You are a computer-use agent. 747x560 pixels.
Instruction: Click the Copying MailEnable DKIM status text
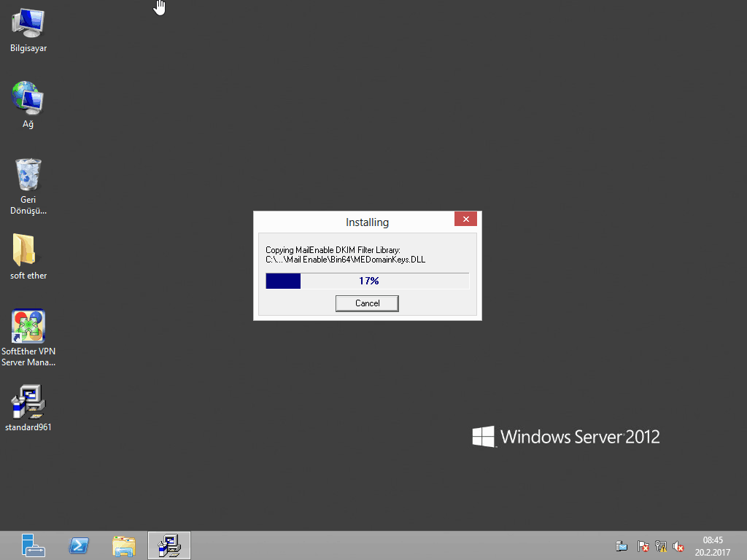pos(333,250)
